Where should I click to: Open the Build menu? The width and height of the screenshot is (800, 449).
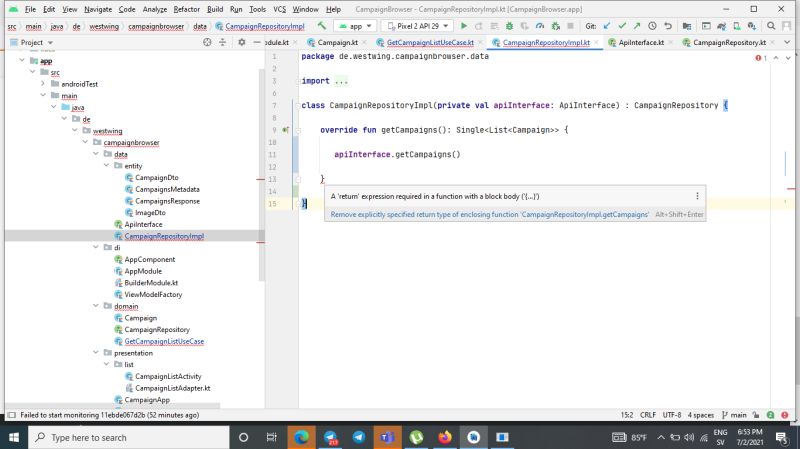[x=215, y=9]
